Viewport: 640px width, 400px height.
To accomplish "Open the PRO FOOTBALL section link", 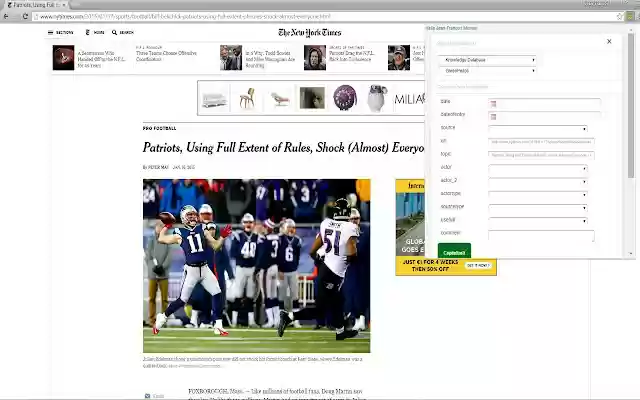I will pos(160,128).
